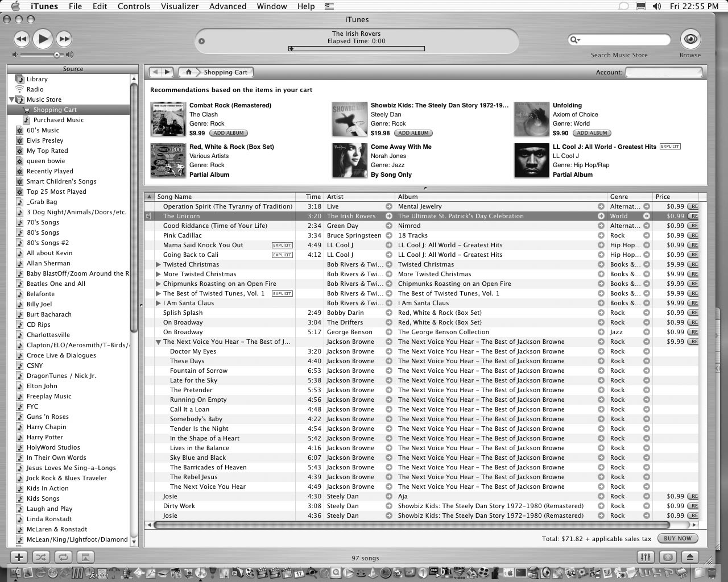The width and height of the screenshot is (728, 582).
Task: Click the playback progress bar
Action: click(357, 49)
